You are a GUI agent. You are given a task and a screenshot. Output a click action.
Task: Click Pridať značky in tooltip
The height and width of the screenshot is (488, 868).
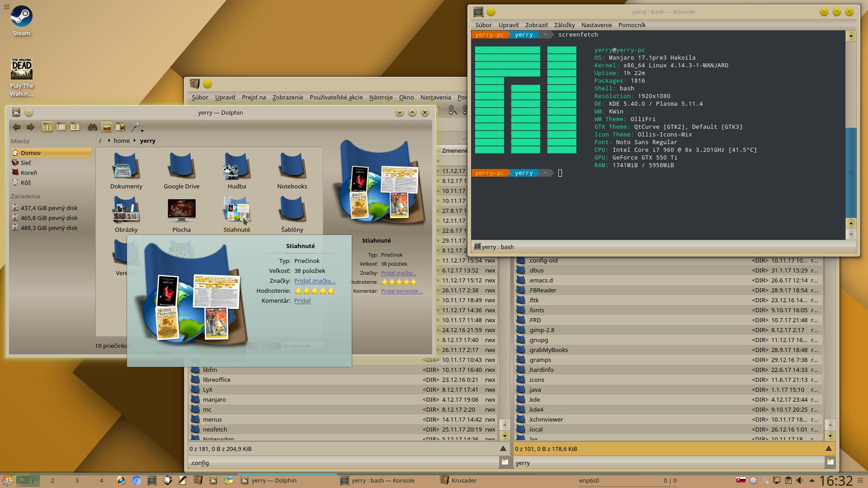pyautogui.click(x=315, y=281)
